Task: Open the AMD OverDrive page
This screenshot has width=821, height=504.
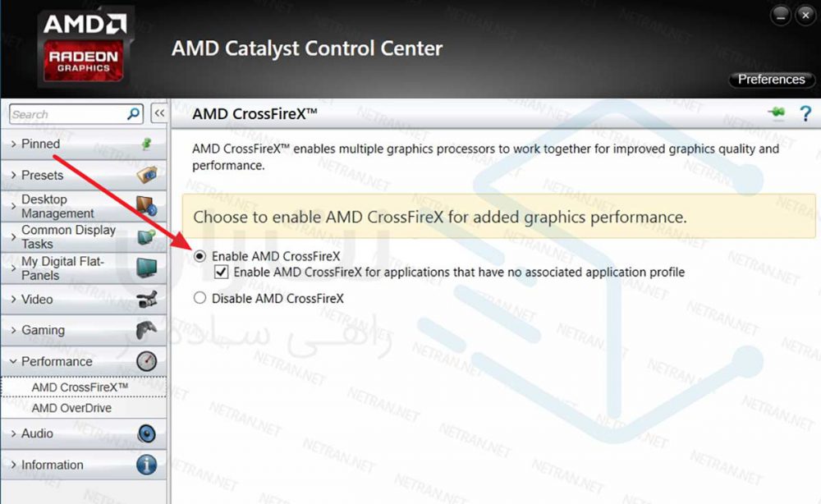Action: [71, 408]
